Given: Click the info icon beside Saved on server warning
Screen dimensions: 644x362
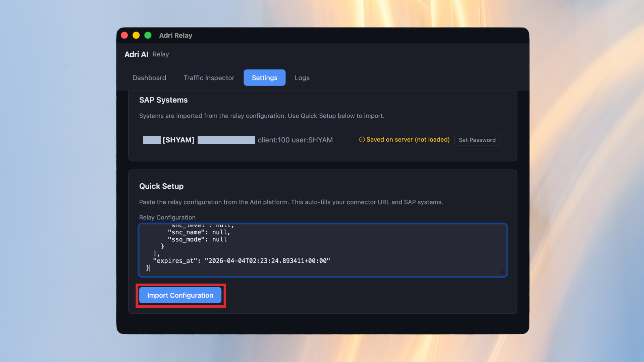Looking at the screenshot, I should (362, 140).
